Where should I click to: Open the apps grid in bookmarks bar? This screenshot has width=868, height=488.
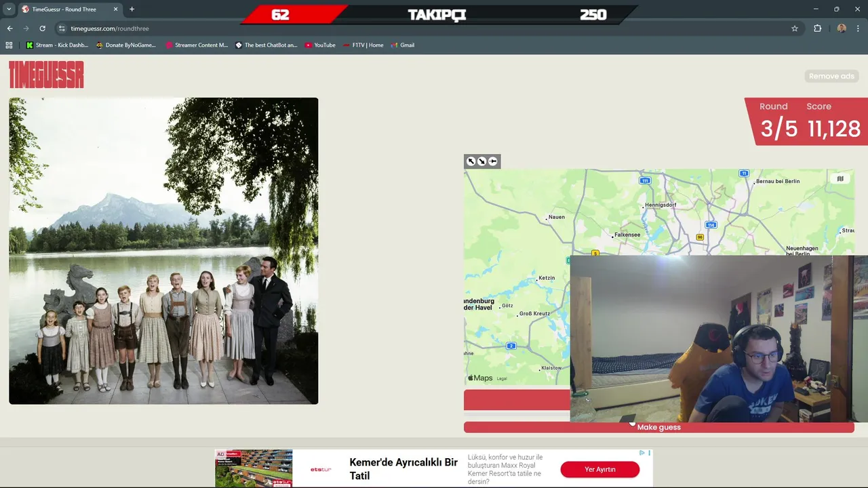[x=9, y=45]
